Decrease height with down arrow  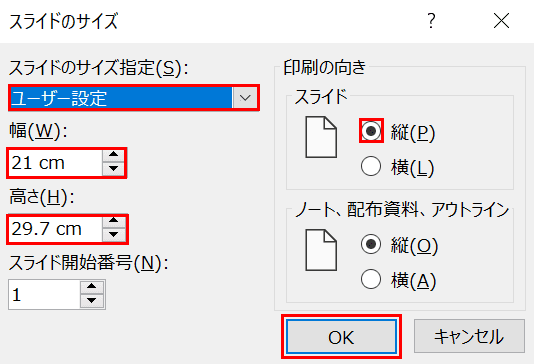pos(113,235)
